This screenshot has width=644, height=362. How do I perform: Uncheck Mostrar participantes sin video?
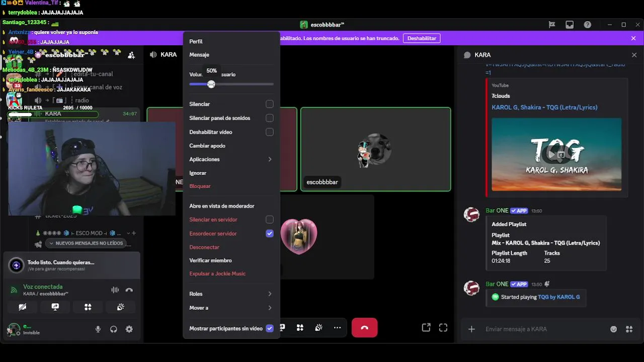click(x=270, y=328)
